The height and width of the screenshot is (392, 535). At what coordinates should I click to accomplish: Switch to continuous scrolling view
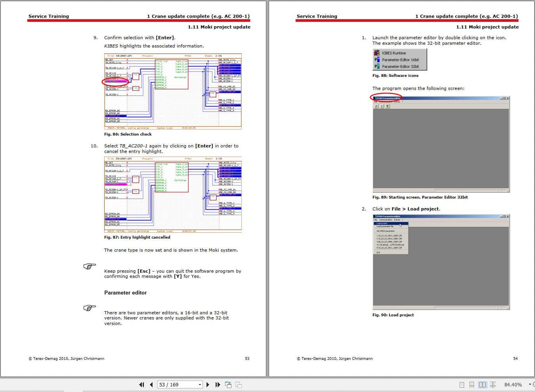click(x=472, y=384)
